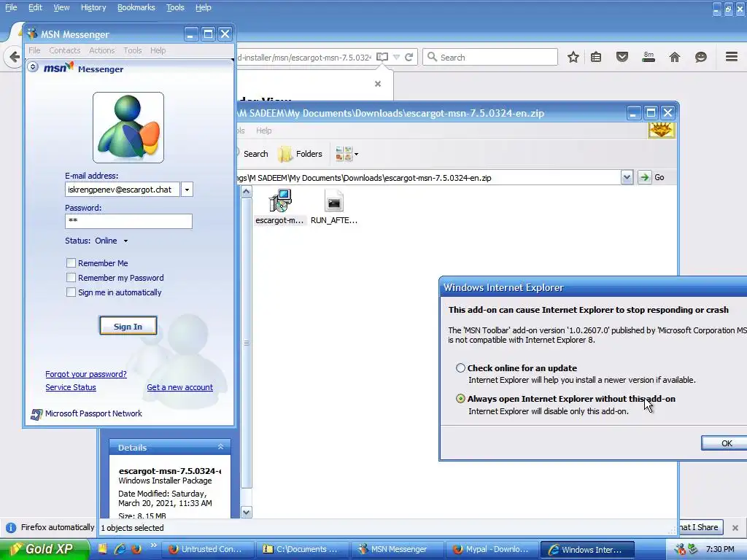Open Firefox address bar history dropdown arrow
Image resolution: width=747 pixels, height=560 pixels.
[x=396, y=57]
